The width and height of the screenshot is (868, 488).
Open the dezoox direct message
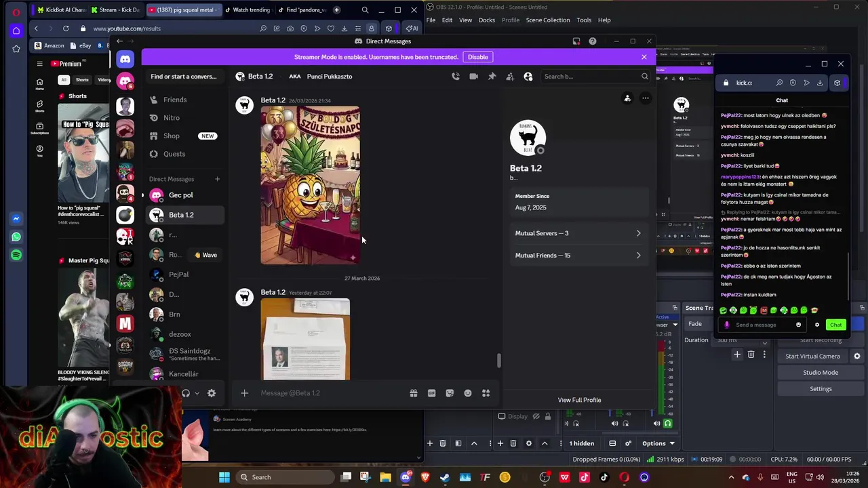click(184, 334)
